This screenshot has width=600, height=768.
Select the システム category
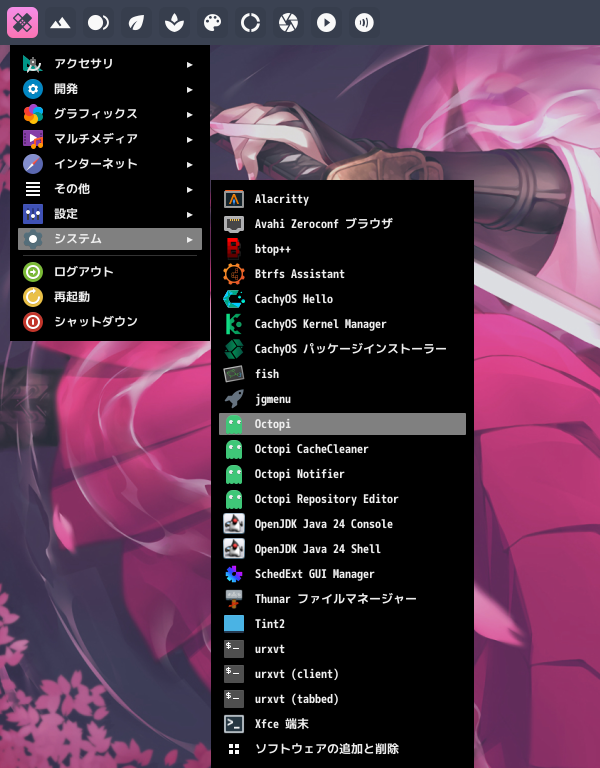click(x=110, y=239)
